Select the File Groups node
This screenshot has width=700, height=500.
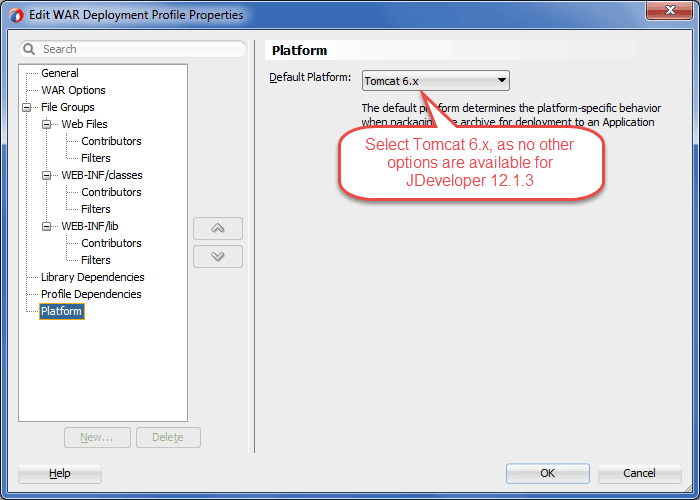(x=68, y=107)
